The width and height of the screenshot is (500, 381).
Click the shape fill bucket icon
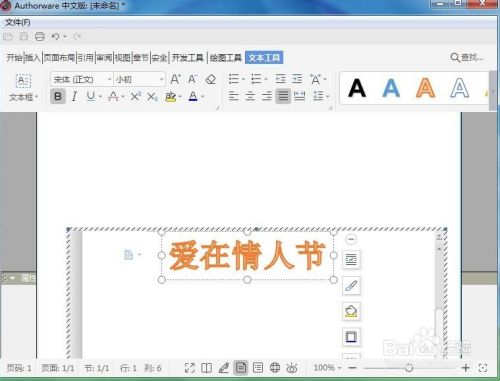click(351, 311)
